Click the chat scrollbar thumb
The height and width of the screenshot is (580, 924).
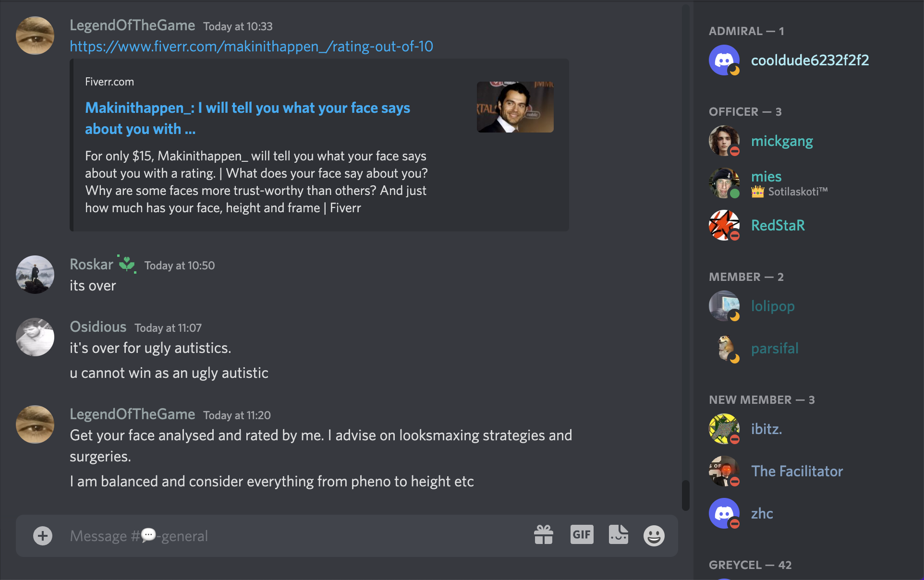(686, 495)
